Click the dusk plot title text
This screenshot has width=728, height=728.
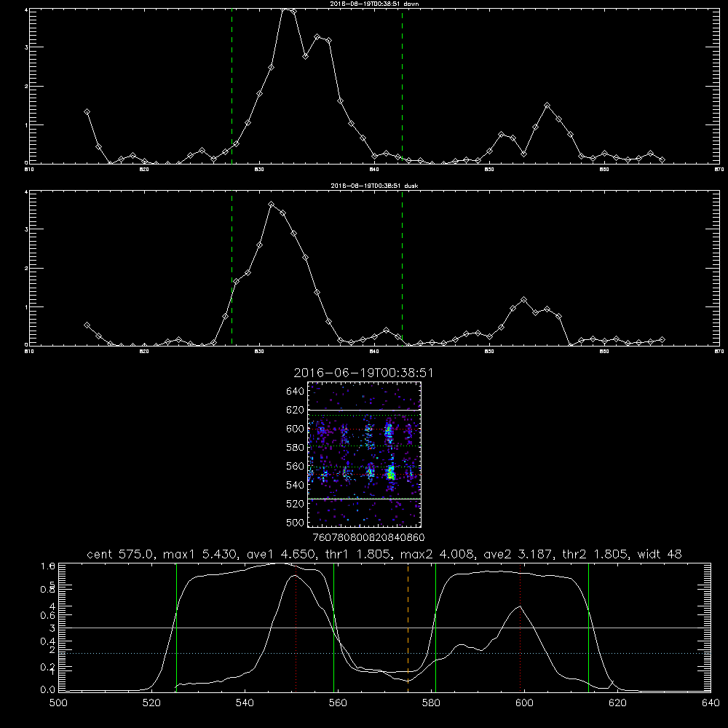374,186
